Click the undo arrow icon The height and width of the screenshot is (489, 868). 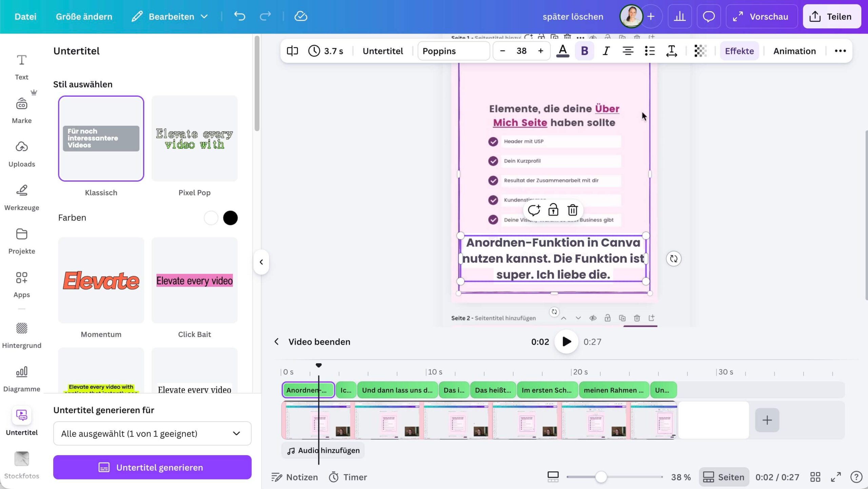pos(239,16)
